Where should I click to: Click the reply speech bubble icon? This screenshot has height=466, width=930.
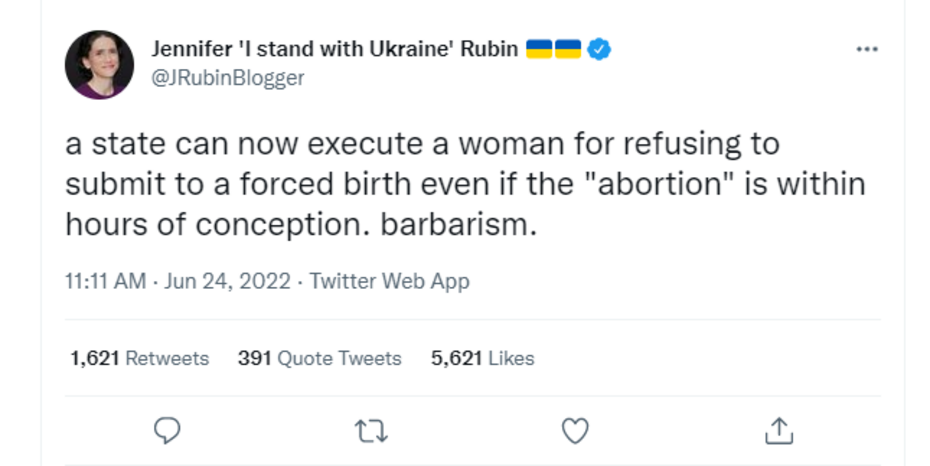pyautogui.click(x=168, y=430)
